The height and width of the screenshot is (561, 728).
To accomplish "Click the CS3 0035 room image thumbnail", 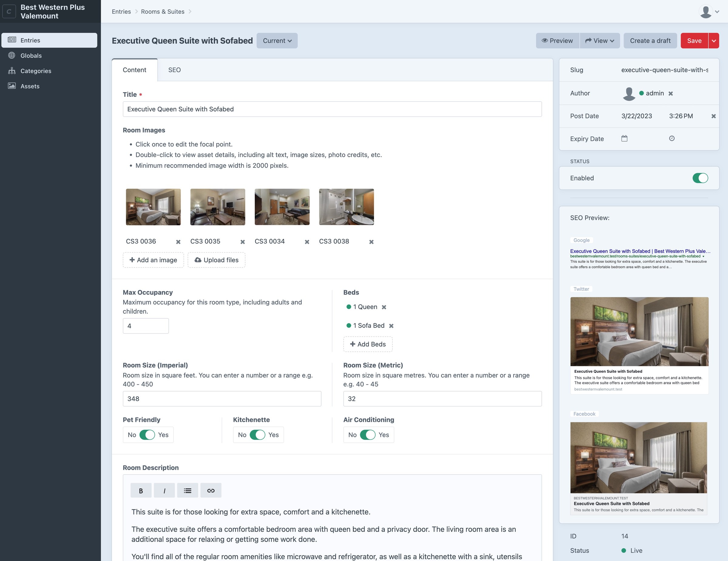I will click(x=218, y=206).
